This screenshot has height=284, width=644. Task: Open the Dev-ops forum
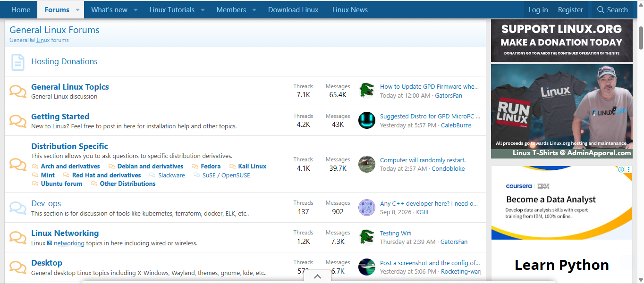pos(46,203)
